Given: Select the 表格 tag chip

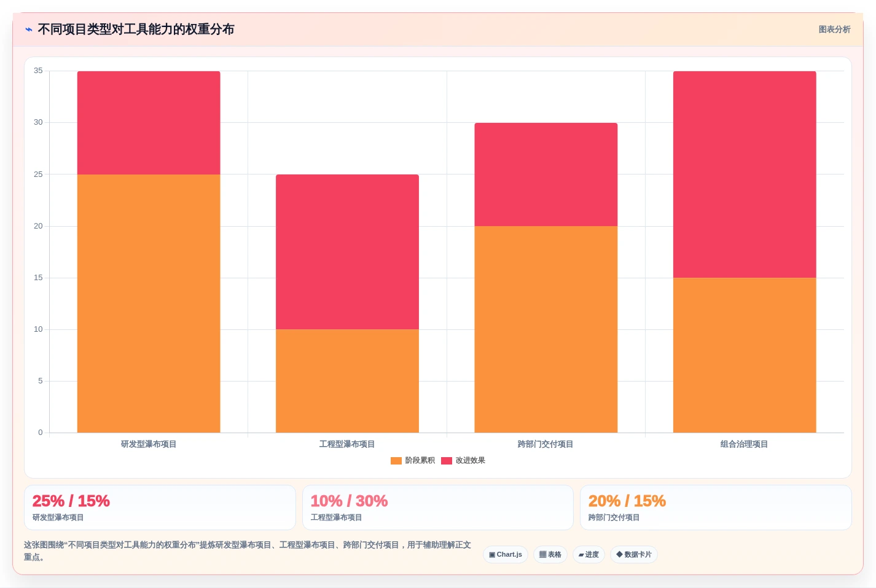Looking at the screenshot, I should 550,555.
